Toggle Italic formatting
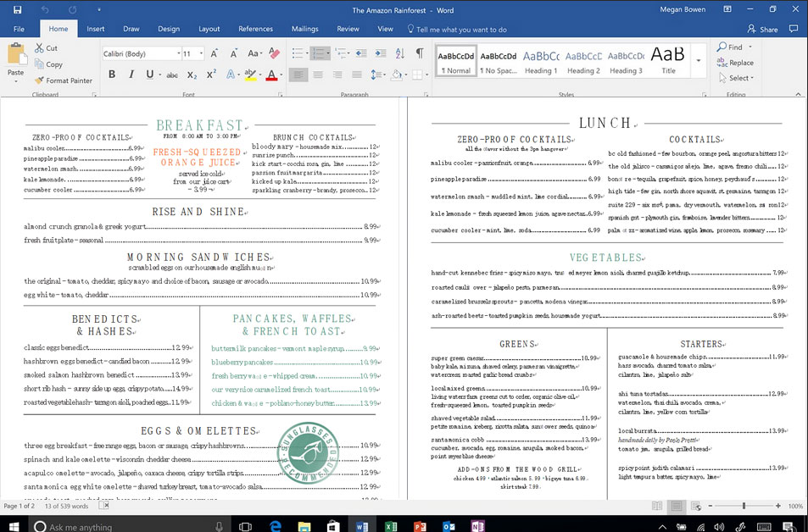Screen dimensions: 808x532 tap(131, 75)
